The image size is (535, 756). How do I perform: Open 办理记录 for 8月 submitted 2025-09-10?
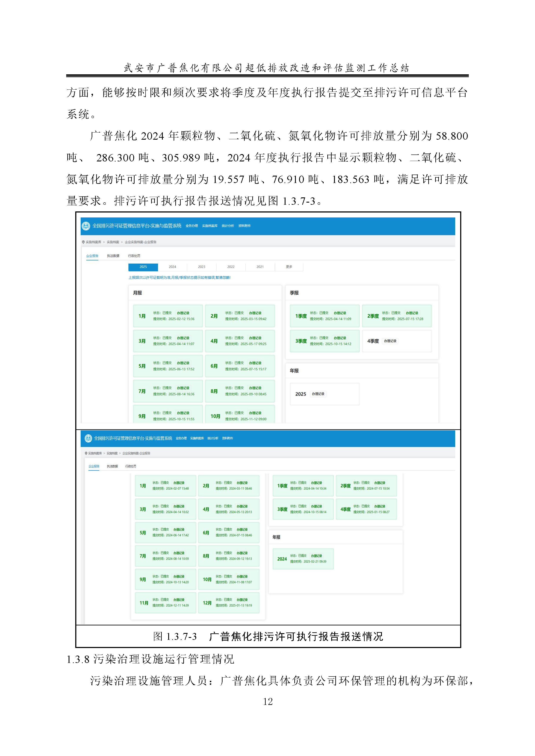(x=255, y=388)
